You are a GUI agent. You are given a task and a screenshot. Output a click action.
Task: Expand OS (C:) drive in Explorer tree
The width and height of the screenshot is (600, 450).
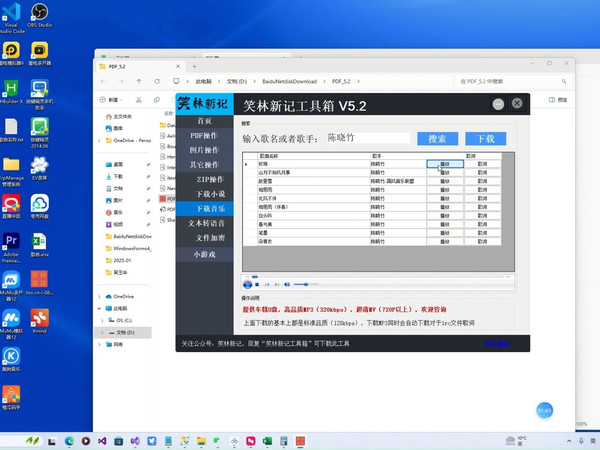102,320
